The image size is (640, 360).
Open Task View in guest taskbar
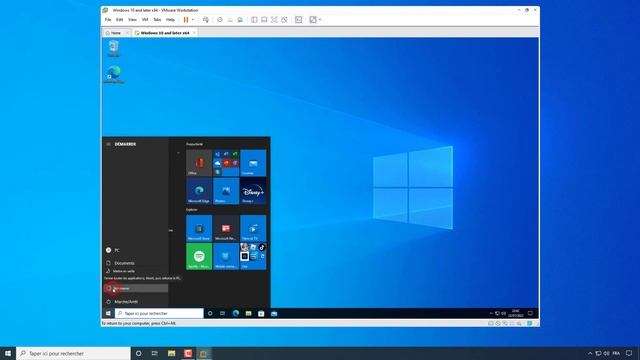pos(222,313)
